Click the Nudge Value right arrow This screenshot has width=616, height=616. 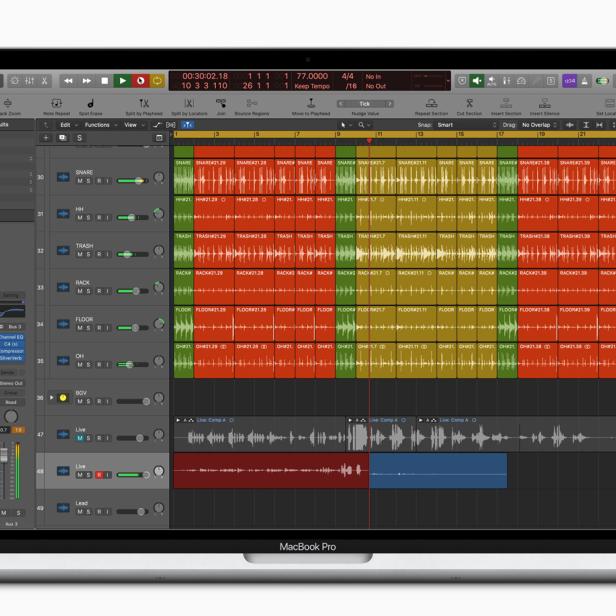tap(389, 104)
